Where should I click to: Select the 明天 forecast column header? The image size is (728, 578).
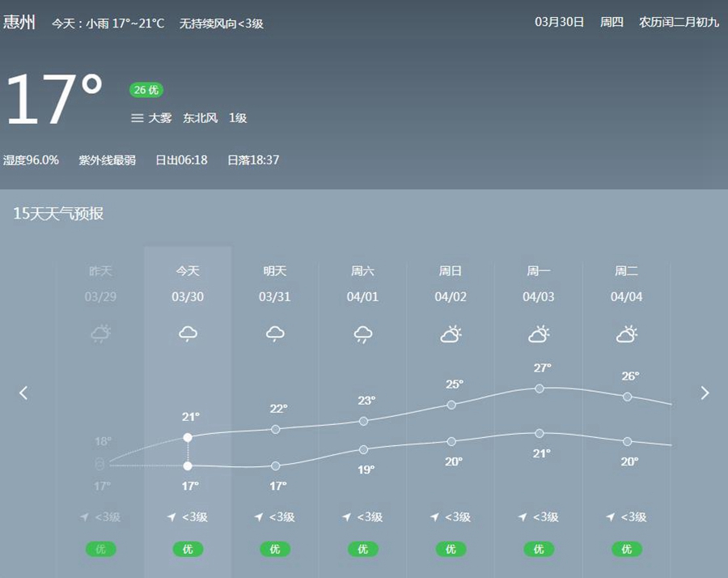coord(275,271)
